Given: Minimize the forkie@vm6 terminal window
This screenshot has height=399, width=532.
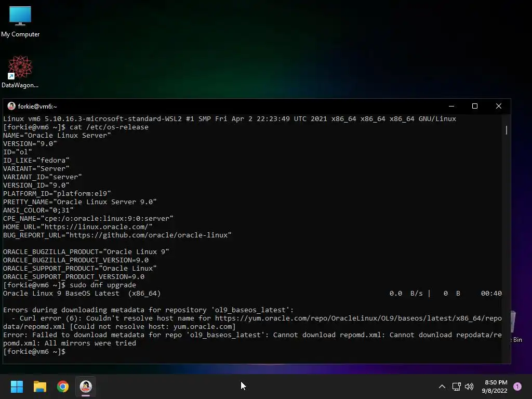Looking at the screenshot, I should (x=451, y=106).
